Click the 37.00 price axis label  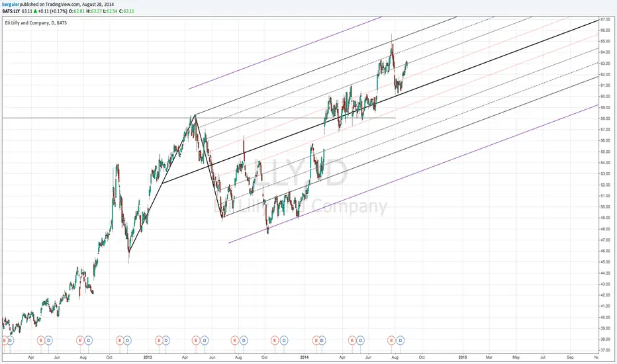605,350
